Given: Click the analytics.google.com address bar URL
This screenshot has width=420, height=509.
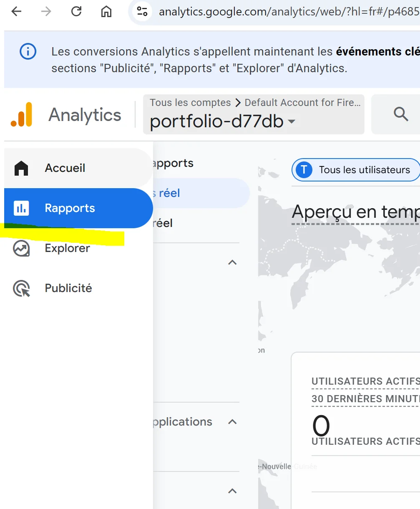Looking at the screenshot, I should click(289, 11).
